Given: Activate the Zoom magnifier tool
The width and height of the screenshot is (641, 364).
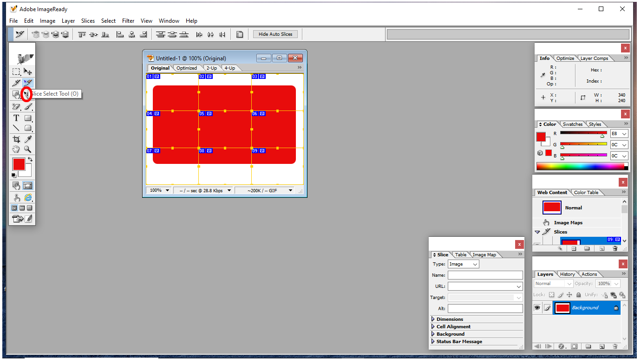Looking at the screenshot, I should click(x=28, y=149).
